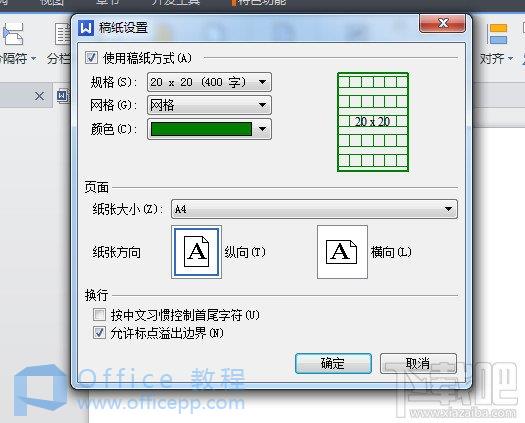The width and height of the screenshot is (525, 423).
Task: Click the 对齐 align icon
Action: [x=498, y=34]
